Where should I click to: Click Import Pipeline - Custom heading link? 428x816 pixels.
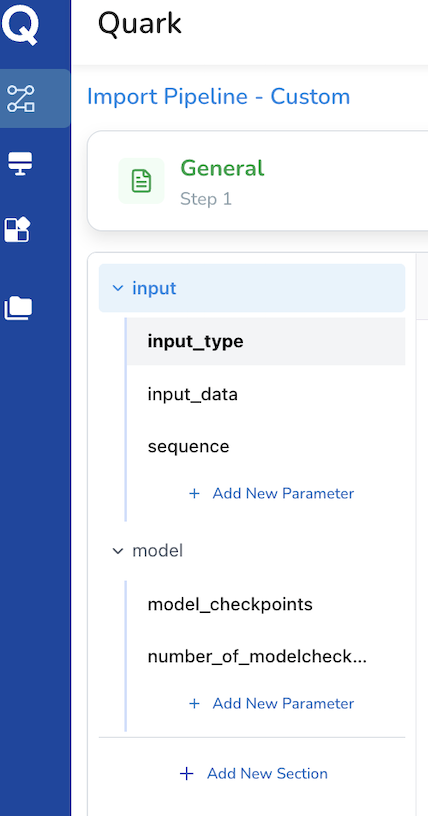pyautogui.click(x=218, y=97)
